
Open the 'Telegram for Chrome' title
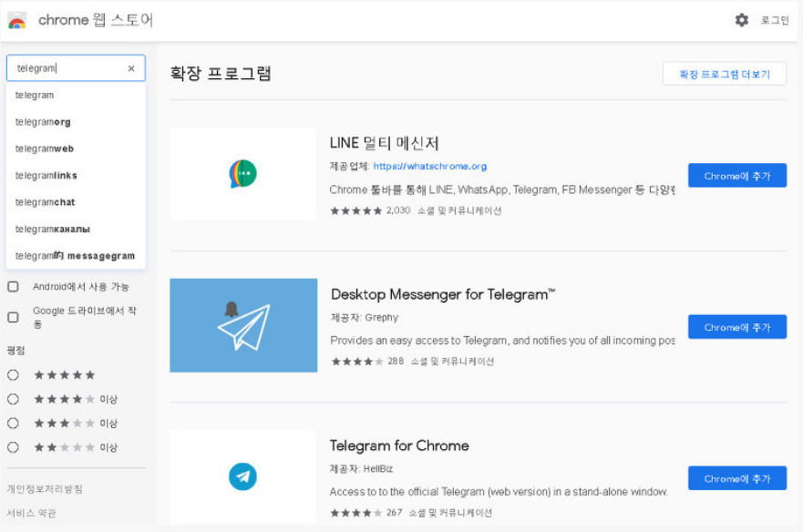click(x=399, y=445)
